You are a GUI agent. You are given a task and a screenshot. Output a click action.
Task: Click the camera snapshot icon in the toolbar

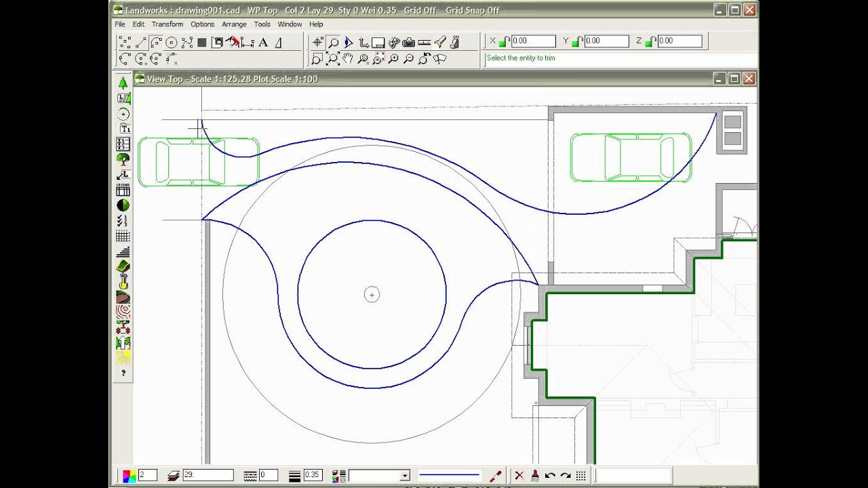coord(407,41)
